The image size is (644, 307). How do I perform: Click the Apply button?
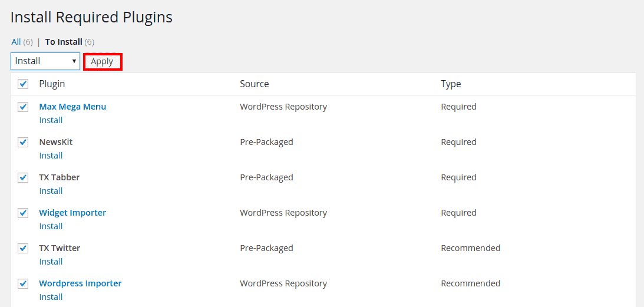coord(103,62)
